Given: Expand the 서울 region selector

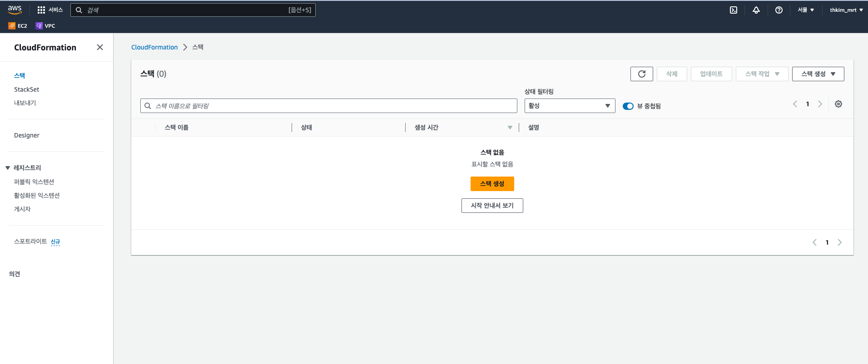Looking at the screenshot, I should click(x=806, y=10).
